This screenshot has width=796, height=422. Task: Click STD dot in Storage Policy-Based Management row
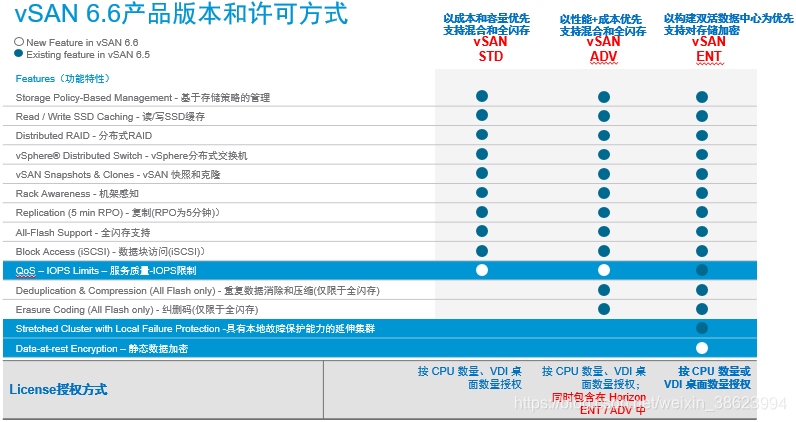482,96
